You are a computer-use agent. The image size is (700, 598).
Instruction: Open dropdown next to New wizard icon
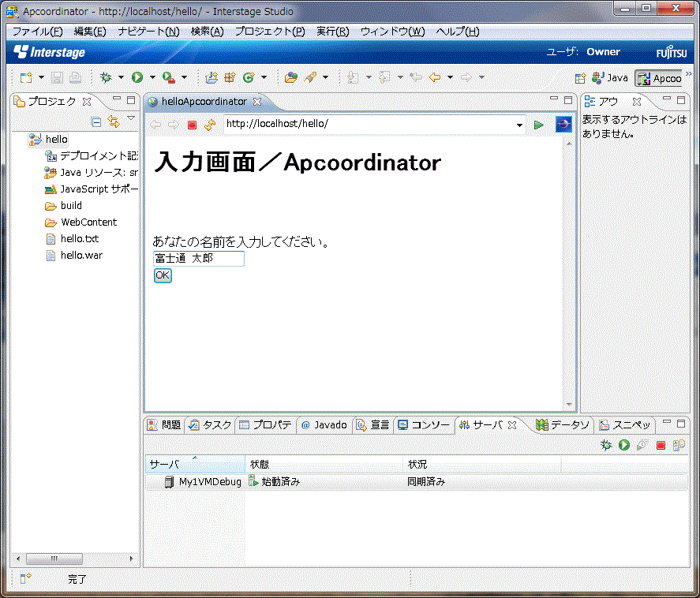pyautogui.click(x=41, y=77)
